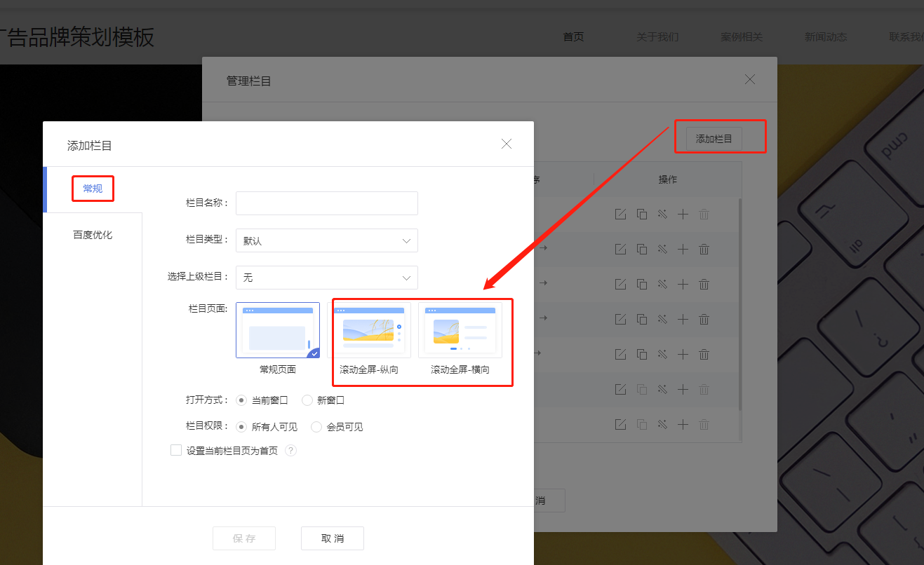Select the 当前窗口 radio option
The height and width of the screenshot is (565, 924).
coord(241,401)
